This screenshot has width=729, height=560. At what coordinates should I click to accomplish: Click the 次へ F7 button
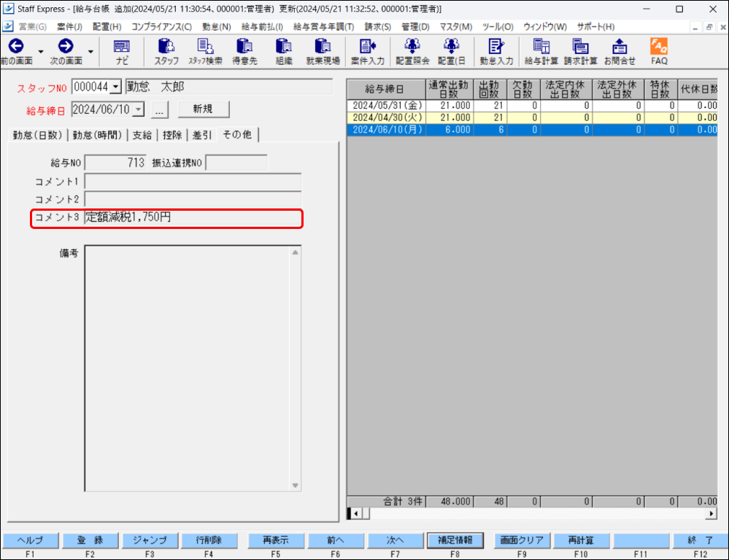pyautogui.click(x=396, y=540)
